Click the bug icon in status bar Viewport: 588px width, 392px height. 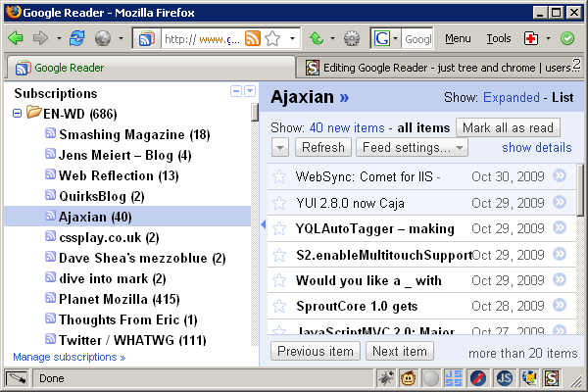pyautogui.click(x=386, y=378)
